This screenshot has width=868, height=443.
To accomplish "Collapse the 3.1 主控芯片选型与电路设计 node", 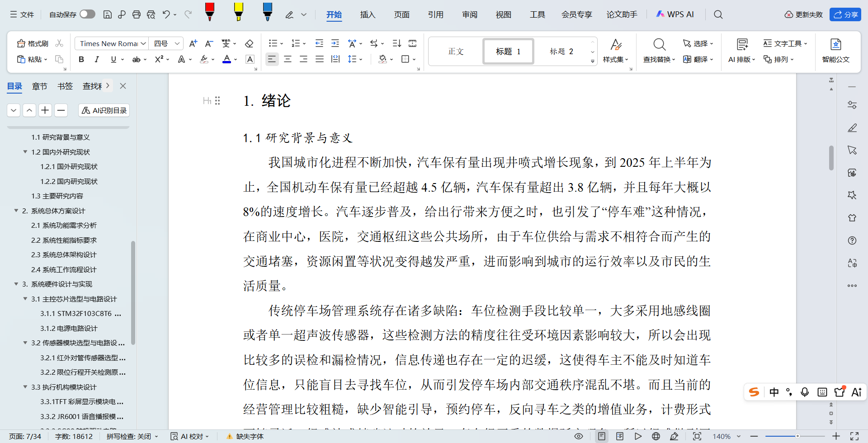I will pos(25,299).
